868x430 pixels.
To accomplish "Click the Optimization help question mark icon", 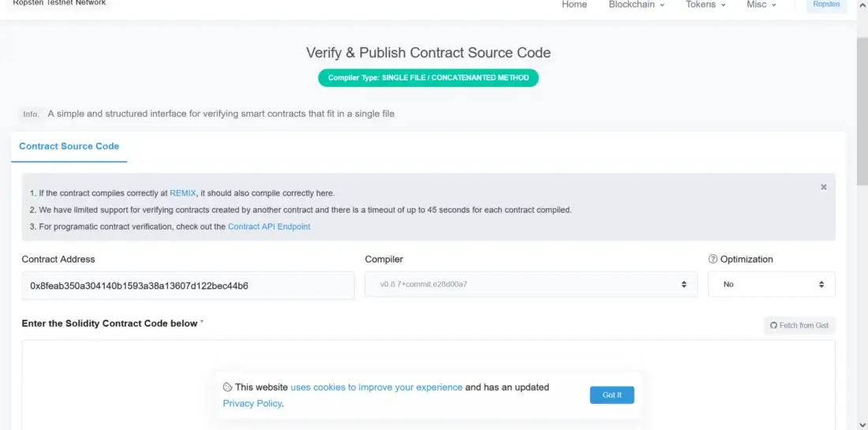I will [x=713, y=260].
